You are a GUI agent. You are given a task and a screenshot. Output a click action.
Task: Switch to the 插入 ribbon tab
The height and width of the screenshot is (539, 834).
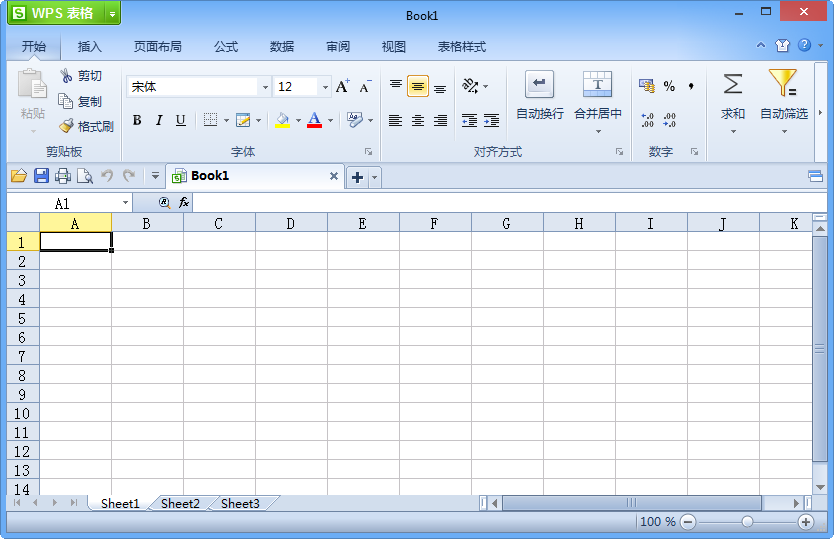[x=90, y=47]
